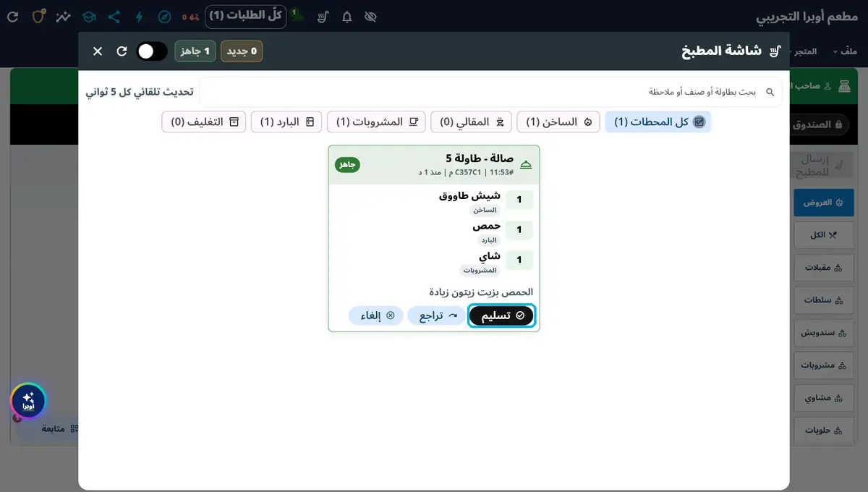868x492 pixels.
Task: Select حلويات desserts category in background
Action: tap(824, 430)
